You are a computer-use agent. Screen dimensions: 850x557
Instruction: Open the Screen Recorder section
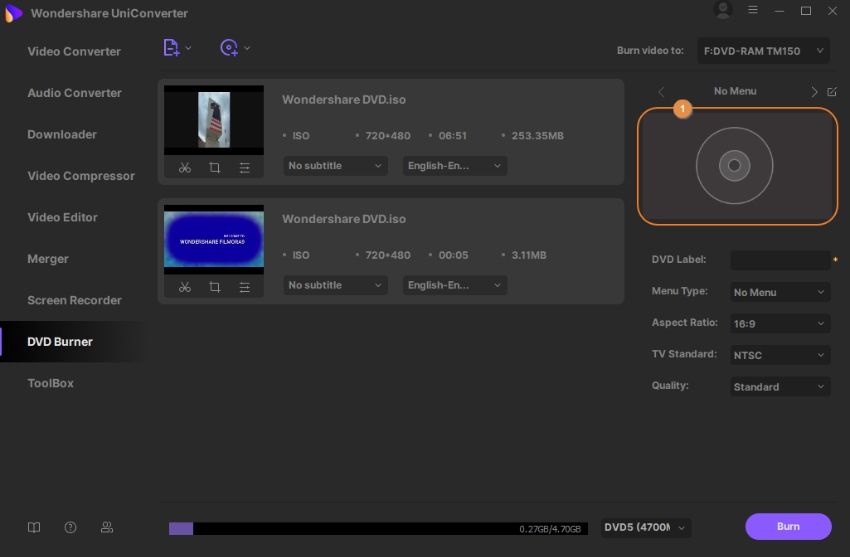click(x=74, y=300)
